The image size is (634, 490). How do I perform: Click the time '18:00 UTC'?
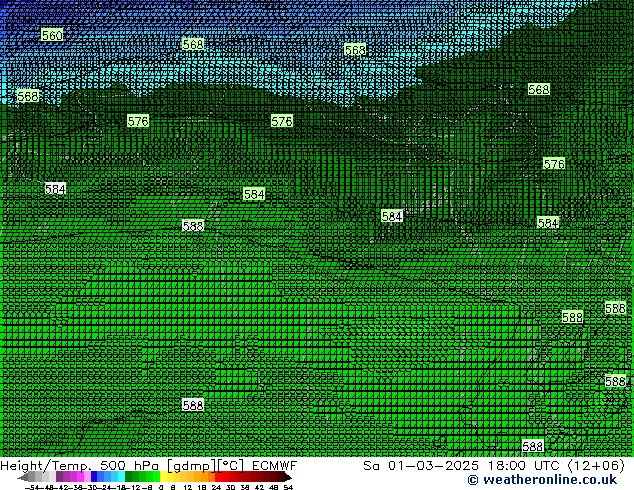point(524,465)
